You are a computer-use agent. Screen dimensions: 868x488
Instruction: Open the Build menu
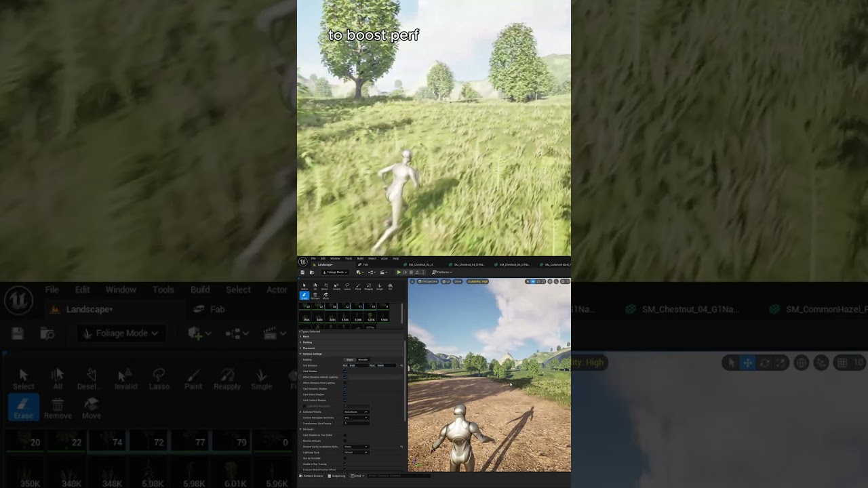pos(360,258)
